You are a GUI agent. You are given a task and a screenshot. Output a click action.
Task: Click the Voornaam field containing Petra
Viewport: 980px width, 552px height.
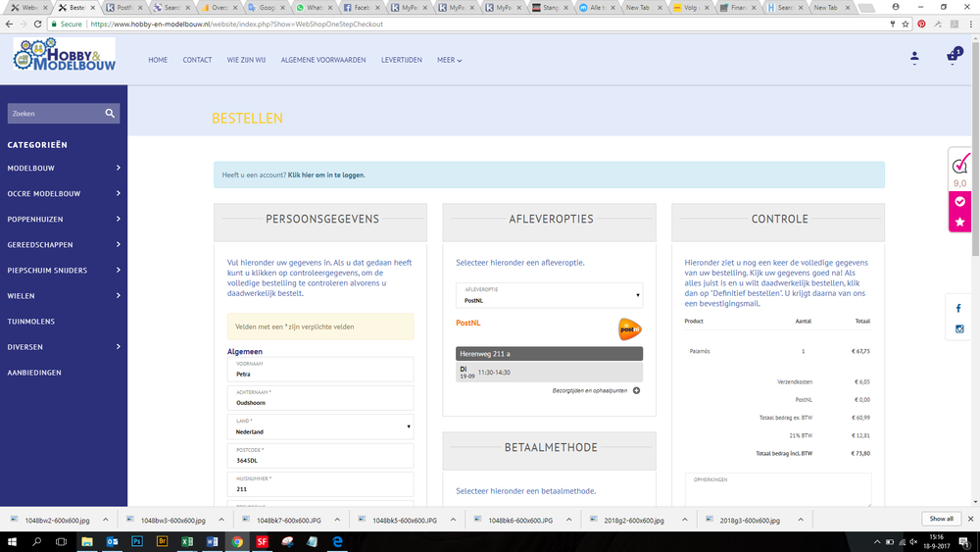coord(320,370)
